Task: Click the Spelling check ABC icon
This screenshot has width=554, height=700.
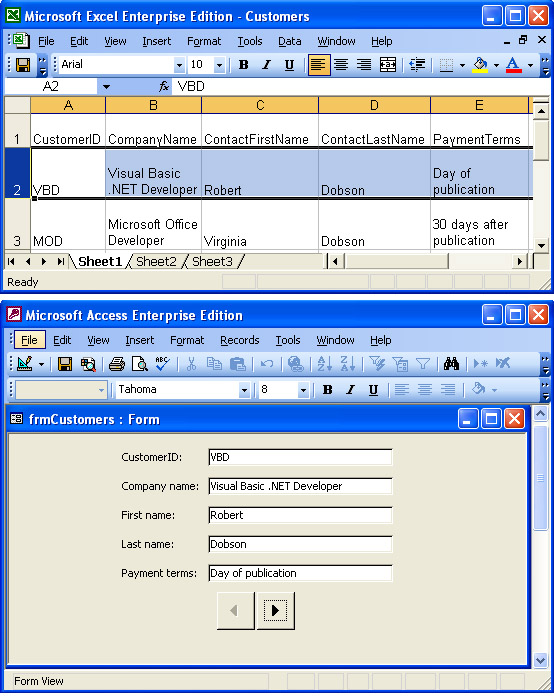Action: [162, 364]
